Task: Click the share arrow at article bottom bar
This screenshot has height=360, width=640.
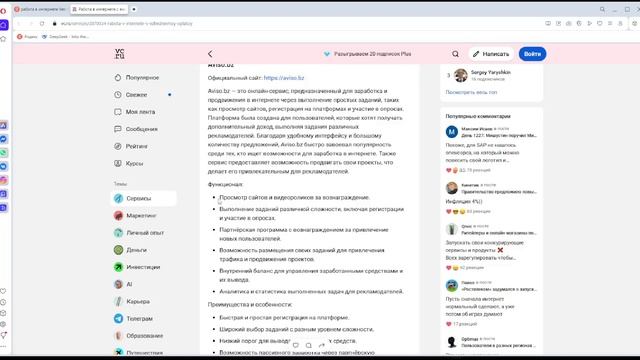Action: pyautogui.click(x=322, y=345)
